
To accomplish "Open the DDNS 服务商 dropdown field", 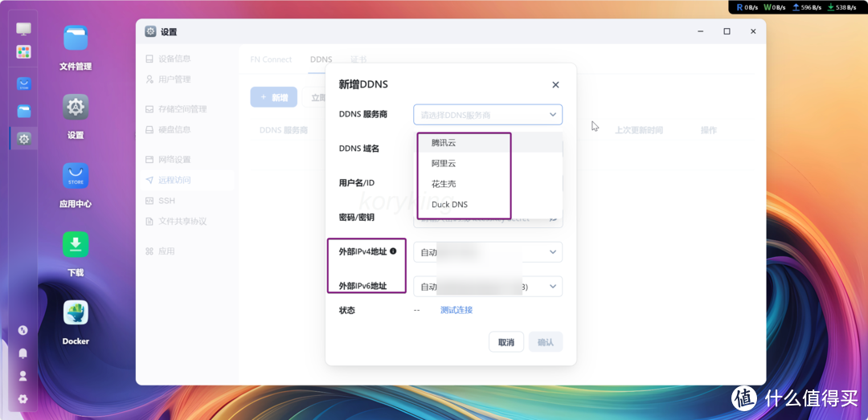I will (x=488, y=115).
